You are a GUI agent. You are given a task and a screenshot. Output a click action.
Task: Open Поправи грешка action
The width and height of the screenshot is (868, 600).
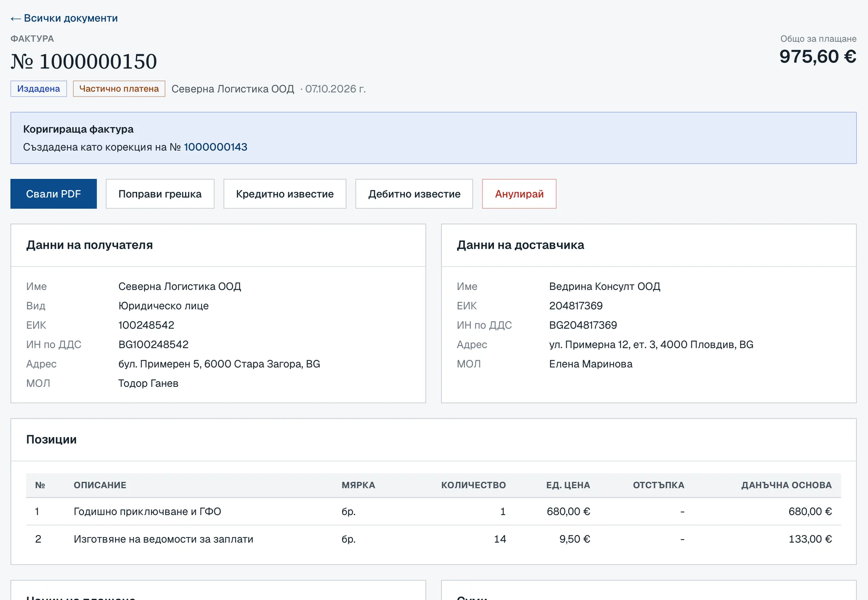160,194
